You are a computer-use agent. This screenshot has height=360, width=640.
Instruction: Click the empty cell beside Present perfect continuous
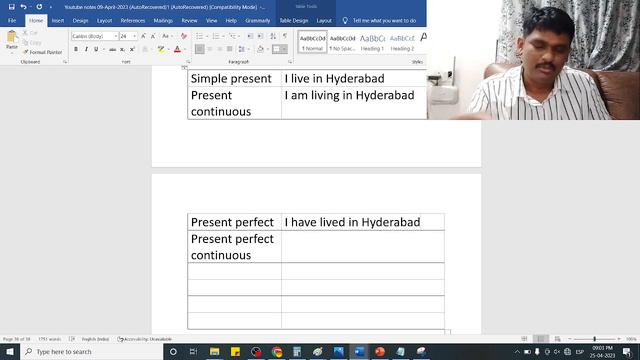click(x=363, y=247)
